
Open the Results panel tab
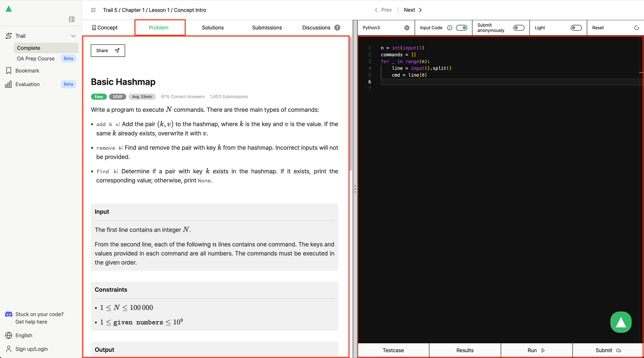click(x=465, y=350)
